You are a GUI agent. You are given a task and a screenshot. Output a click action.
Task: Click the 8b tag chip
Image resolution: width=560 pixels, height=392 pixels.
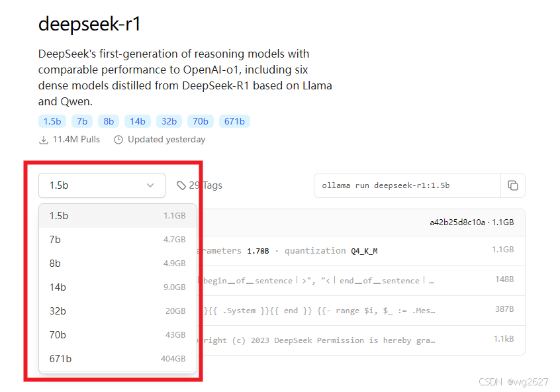tap(108, 121)
